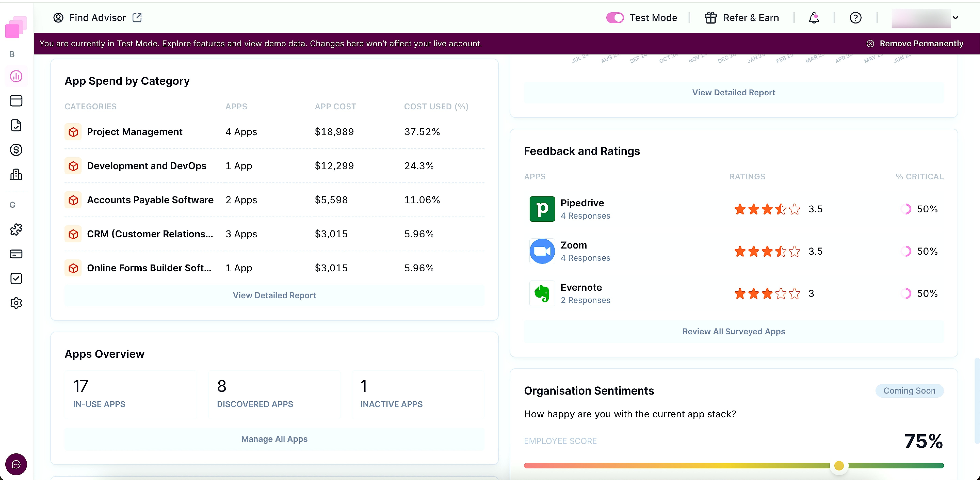This screenshot has width=980, height=480.
Task: Click the help question mark icon
Action: [x=856, y=18]
